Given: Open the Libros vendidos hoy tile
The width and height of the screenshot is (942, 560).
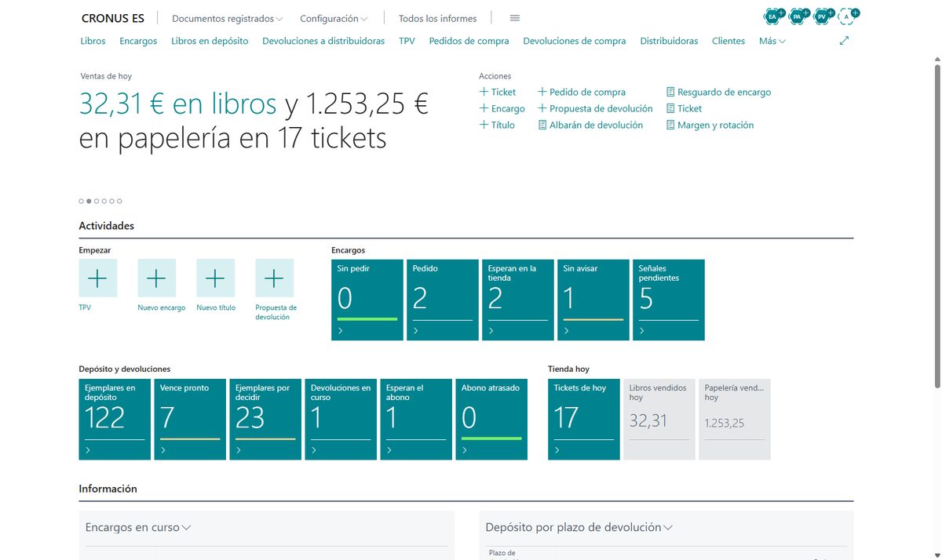Looking at the screenshot, I should pyautogui.click(x=659, y=419).
